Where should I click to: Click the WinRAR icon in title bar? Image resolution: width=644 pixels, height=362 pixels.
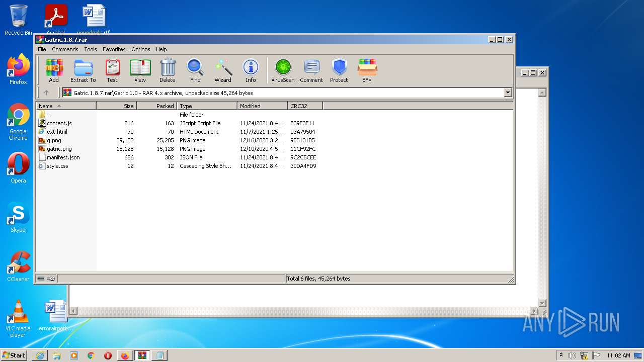point(40,40)
